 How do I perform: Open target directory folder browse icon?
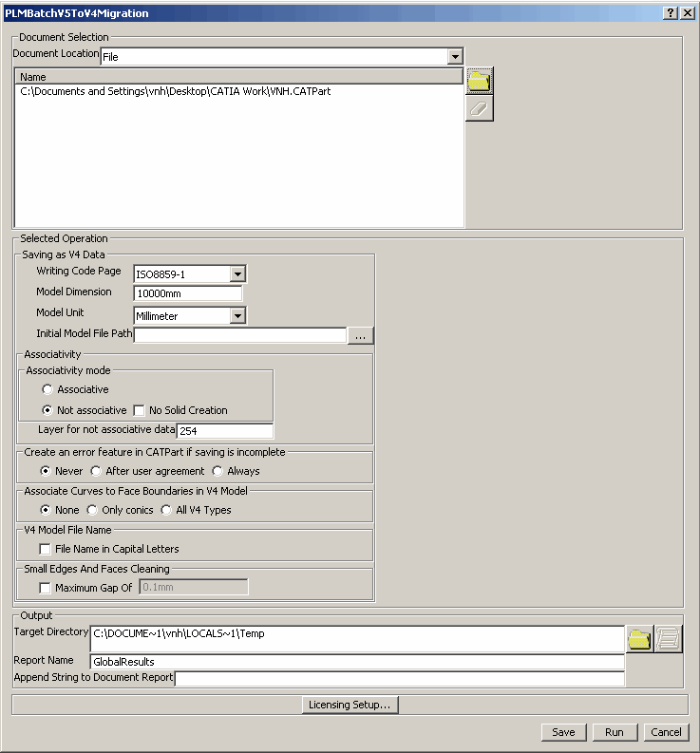(639, 639)
